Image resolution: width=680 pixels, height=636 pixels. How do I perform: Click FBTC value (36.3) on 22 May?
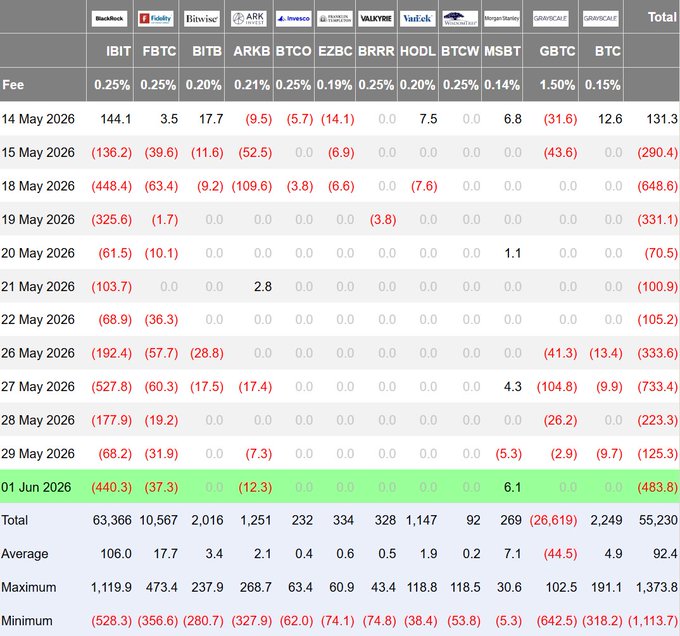pos(161,320)
